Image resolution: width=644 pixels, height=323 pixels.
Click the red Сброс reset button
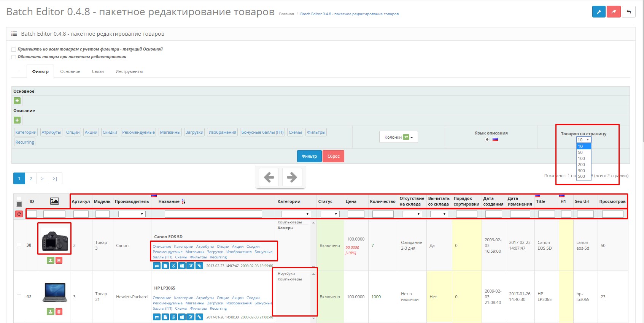point(333,156)
